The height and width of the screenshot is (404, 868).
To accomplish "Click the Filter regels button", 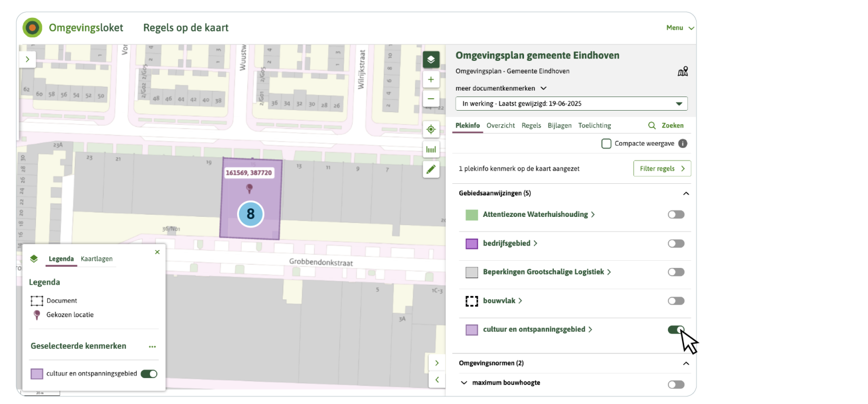I will pos(662,169).
